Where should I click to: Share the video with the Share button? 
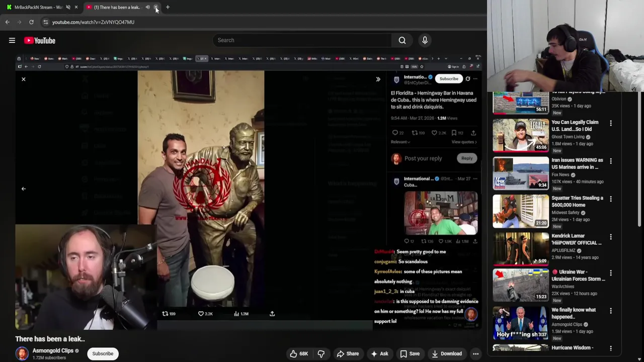348,353
